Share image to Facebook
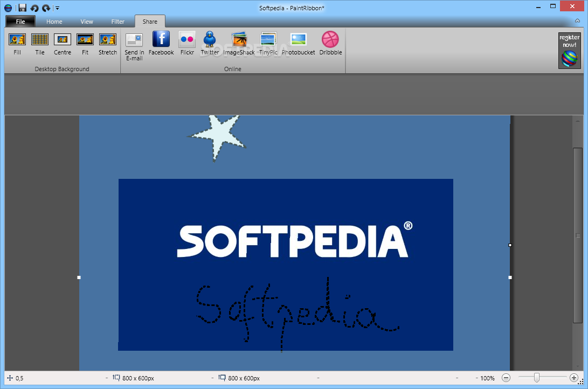 161,44
